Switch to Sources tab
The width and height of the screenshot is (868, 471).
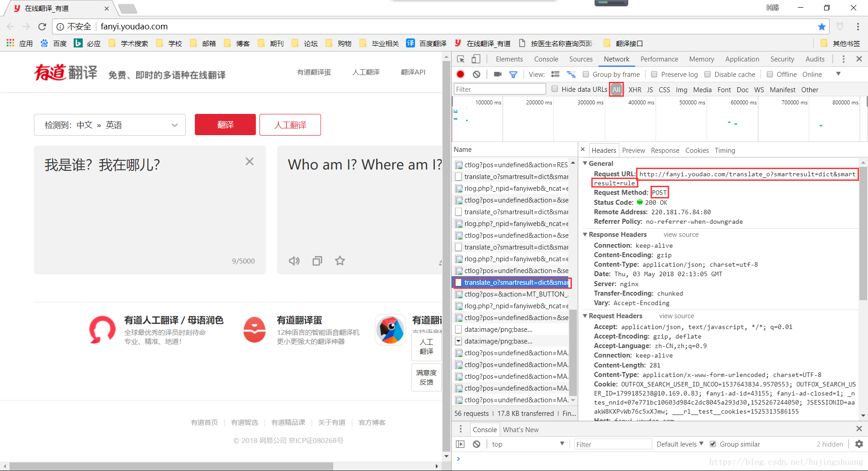click(x=581, y=59)
